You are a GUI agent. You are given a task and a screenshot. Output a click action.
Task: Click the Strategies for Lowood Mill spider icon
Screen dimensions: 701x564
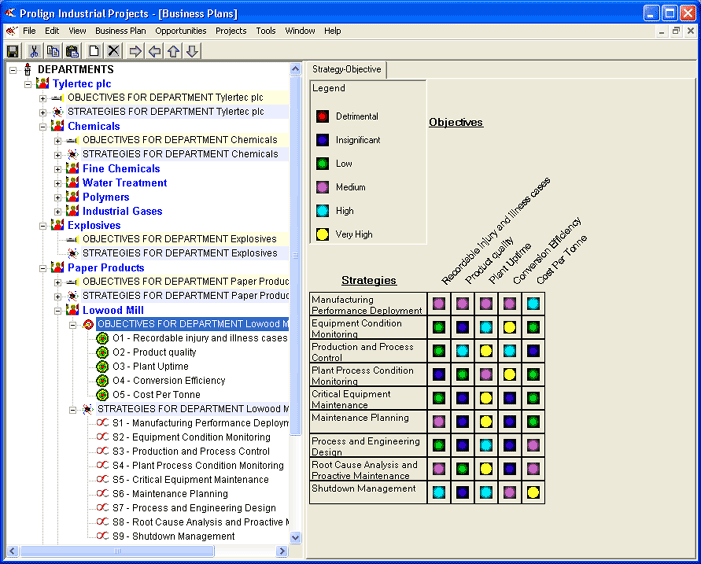pyautogui.click(x=88, y=409)
